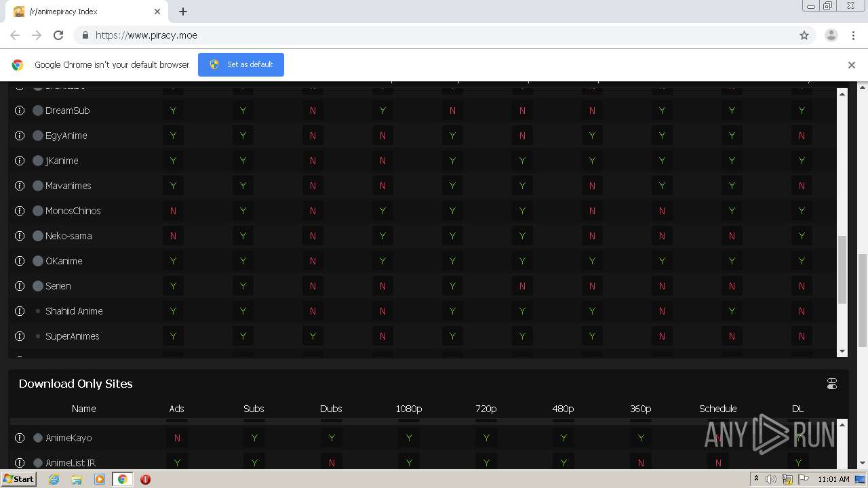Image resolution: width=868 pixels, height=488 pixels.
Task: Show hidden system tray icons
Action: [756, 479]
